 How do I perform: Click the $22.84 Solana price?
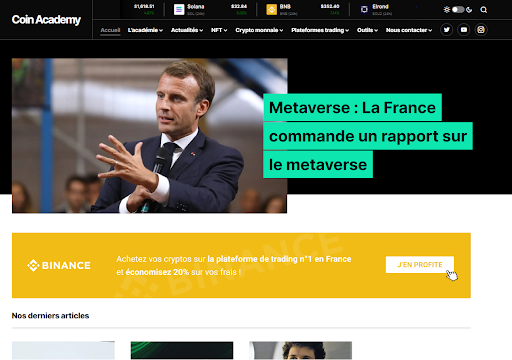[239, 6]
